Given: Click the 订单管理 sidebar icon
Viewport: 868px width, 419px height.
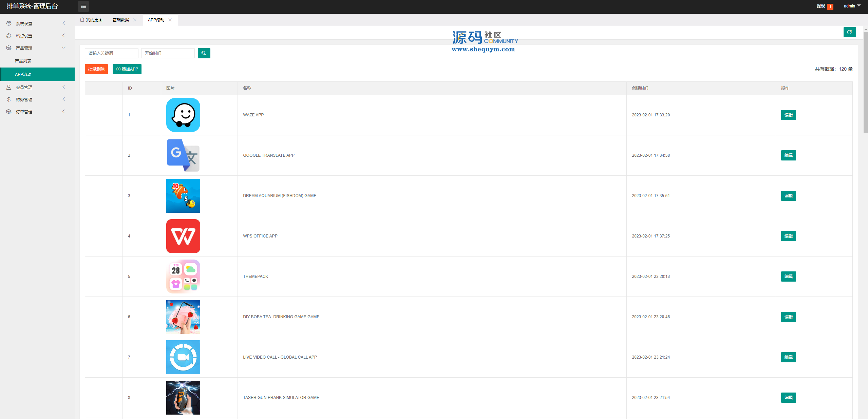Looking at the screenshot, I should click(9, 112).
